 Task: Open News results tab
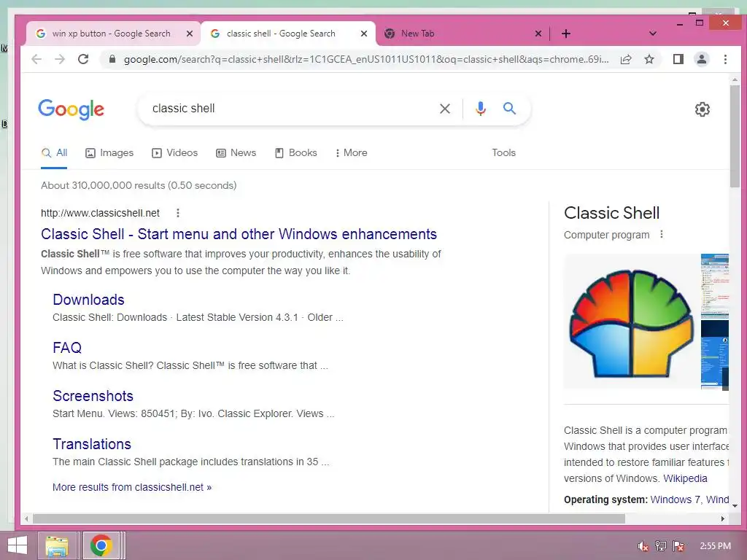[x=236, y=153]
